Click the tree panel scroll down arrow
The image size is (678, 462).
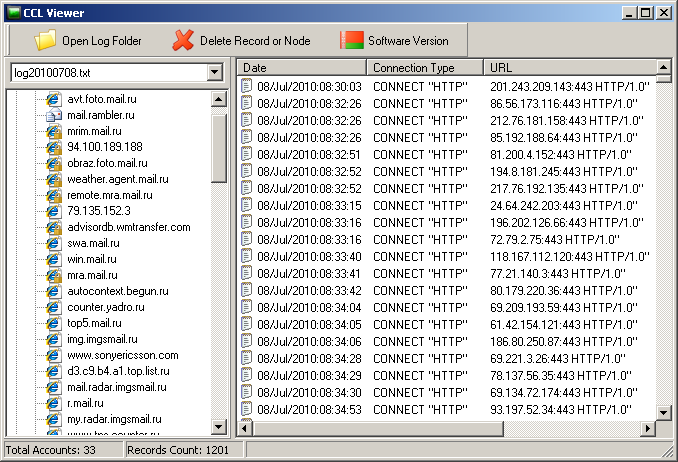coord(219,427)
